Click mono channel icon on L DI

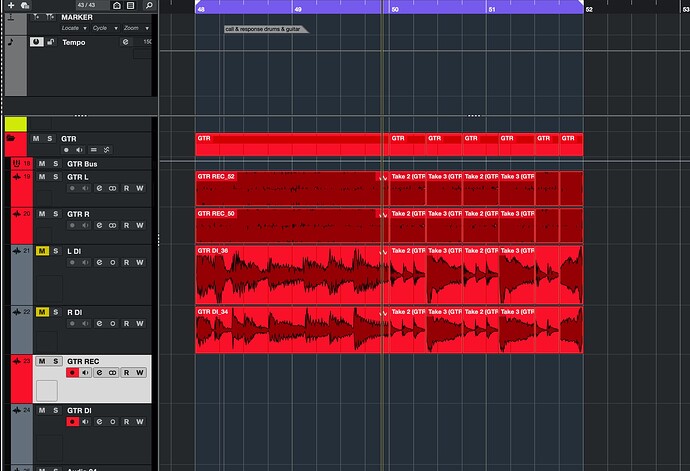(113, 262)
